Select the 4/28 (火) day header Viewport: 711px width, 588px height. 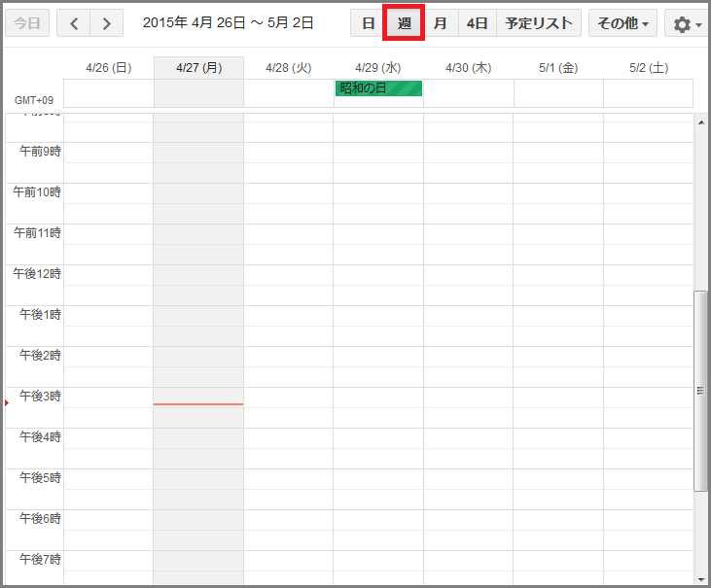pyautogui.click(x=289, y=68)
